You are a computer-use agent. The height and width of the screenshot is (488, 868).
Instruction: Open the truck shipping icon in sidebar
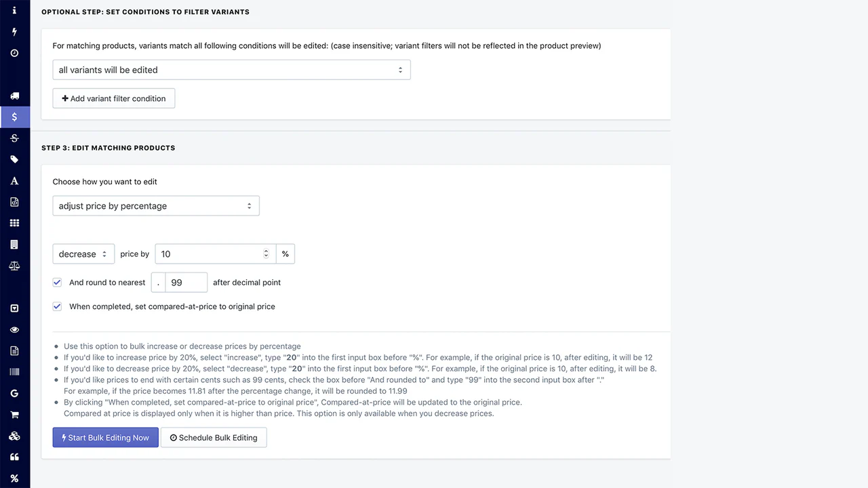pos(14,96)
